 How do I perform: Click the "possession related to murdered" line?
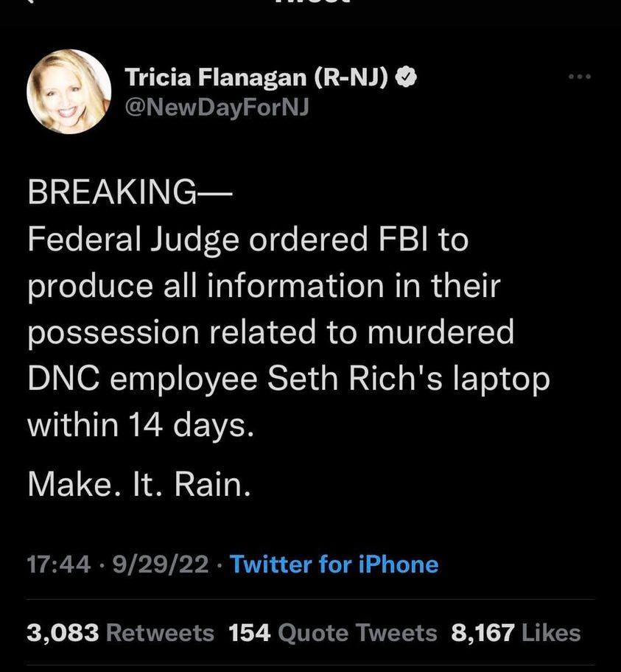click(x=270, y=332)
